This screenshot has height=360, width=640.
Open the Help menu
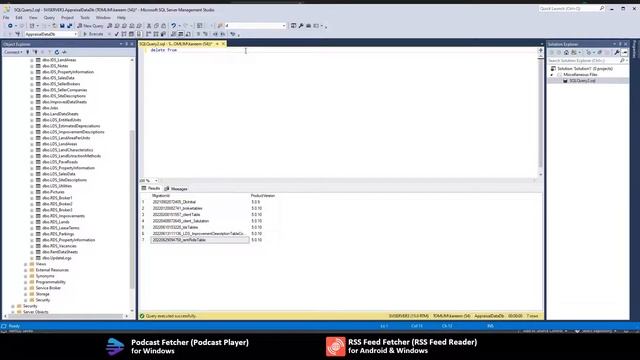[x=121, y=18]
